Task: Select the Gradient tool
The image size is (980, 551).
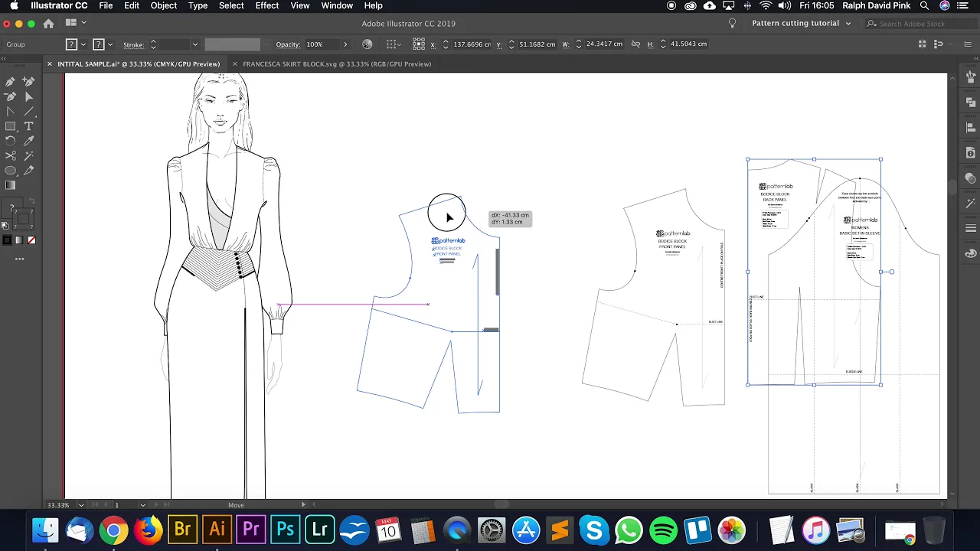Action: [x=11, y=185]
